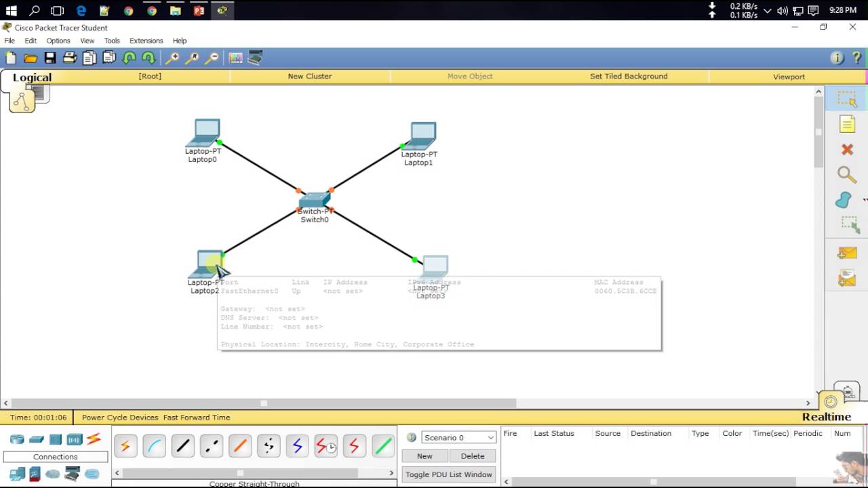868x488 pixels.
Task: Click the Undo green arrow
Action: click(129, 58)
